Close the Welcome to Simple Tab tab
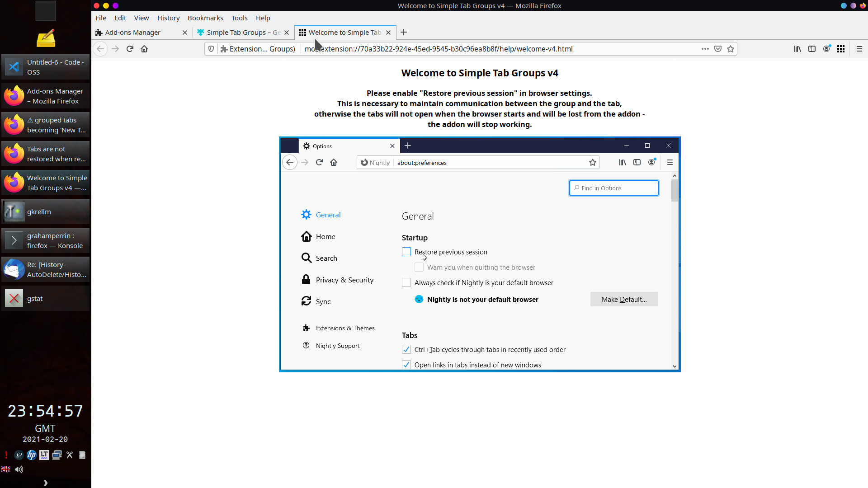The width and height of the screenshot is (868, 488). pos(388,33)
